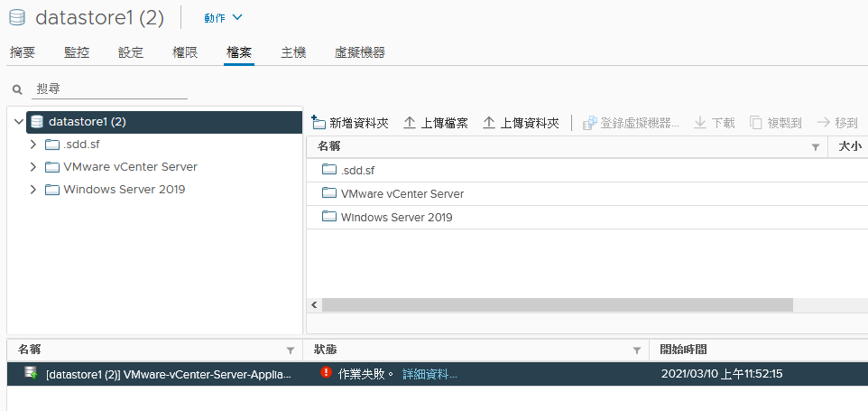Switch to the 虛擬機器 tab

click(359, 52)
